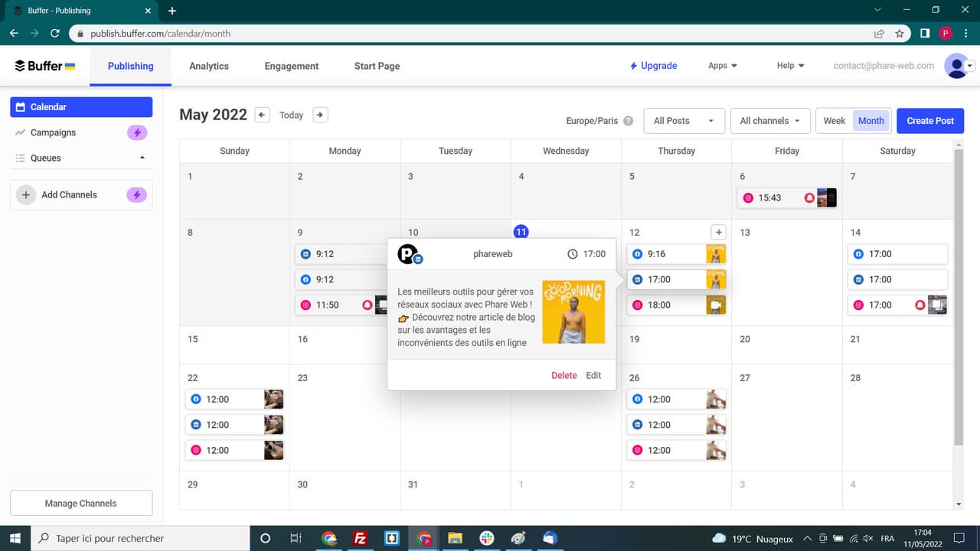Open the account menu arrow next to avatar
Image resolution: width=980 pixels, height=551 pixels.
(971, 66)
